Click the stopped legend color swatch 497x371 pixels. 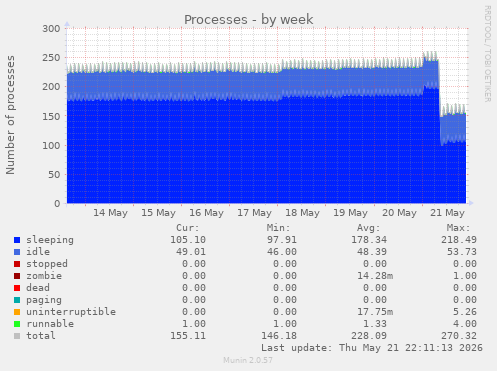[x=17, y=264]
